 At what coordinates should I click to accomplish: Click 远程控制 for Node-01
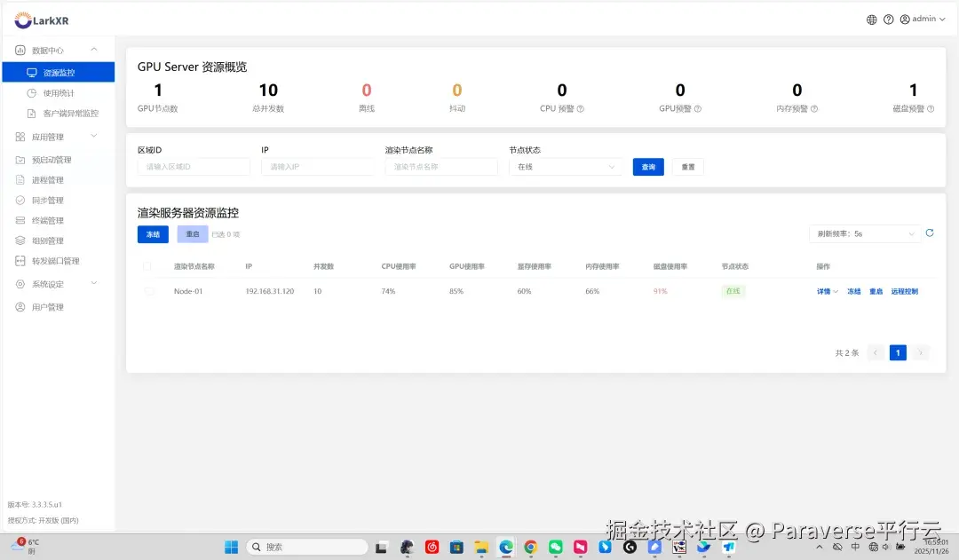pos(905,292)
